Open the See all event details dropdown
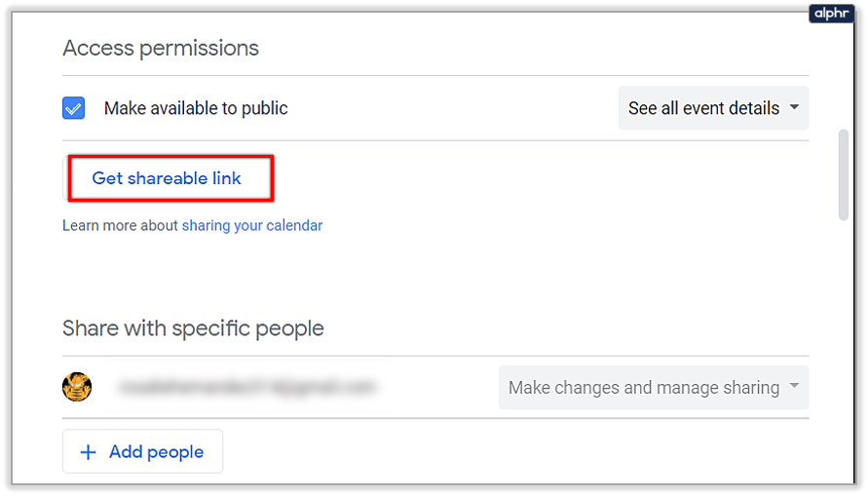This screenshot has height=496, width=868. point(703,108)
